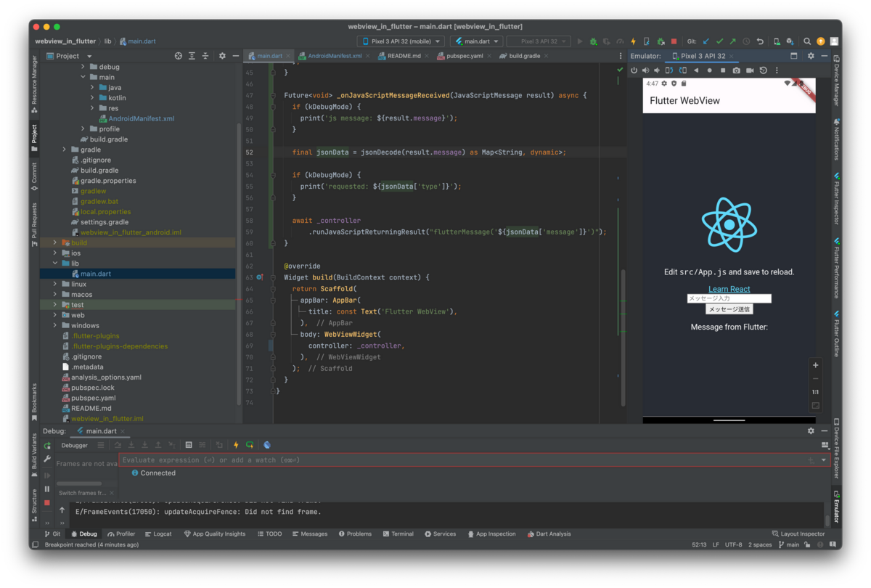Click Collapse All in Project panel
The image size is (871, 588).
[205, 56]
